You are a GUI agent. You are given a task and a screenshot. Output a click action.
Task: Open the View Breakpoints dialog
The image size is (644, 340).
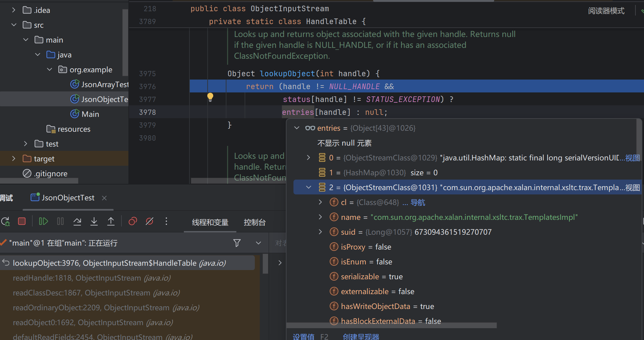click(133, 221)
